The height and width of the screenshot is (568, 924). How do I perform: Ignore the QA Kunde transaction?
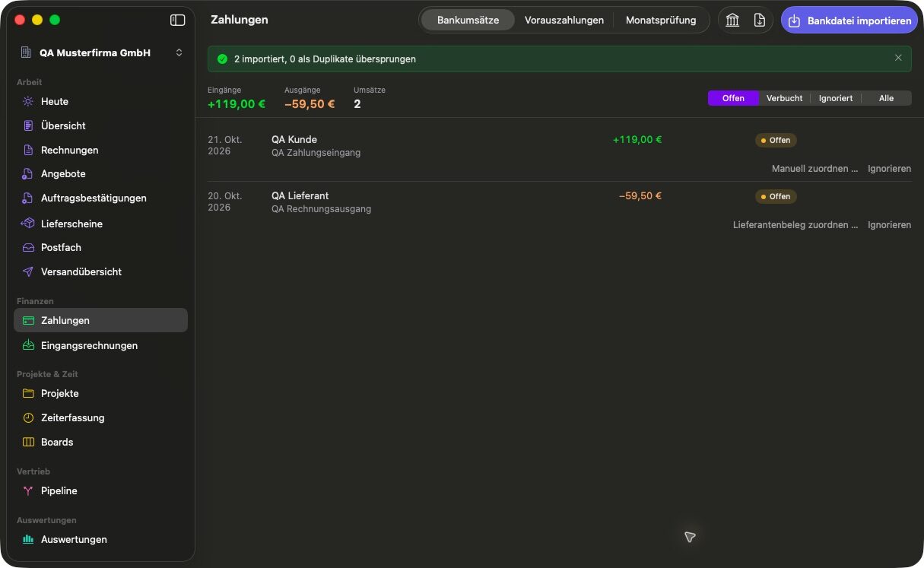pos(889,169)
